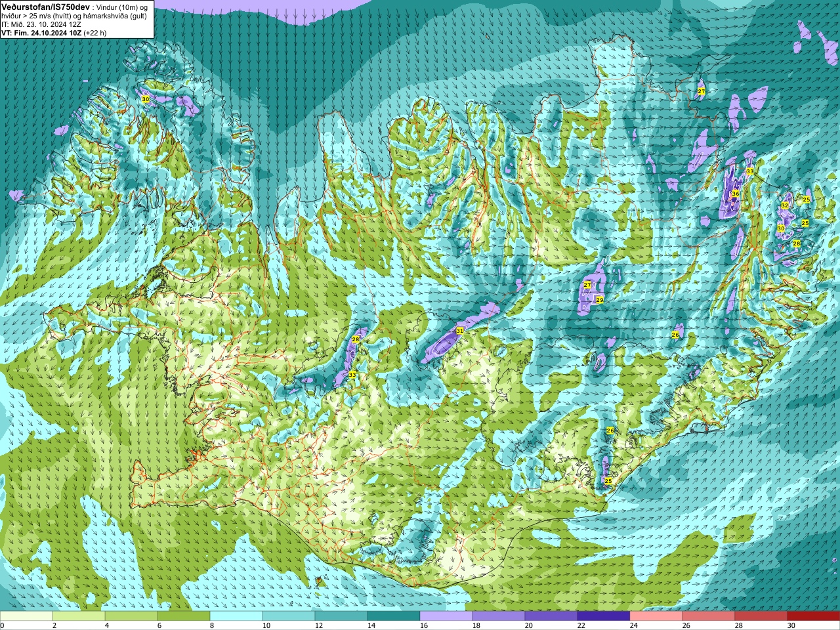Click the 22–24 dark indigo legend swatch
This screenshot has height=630, width=840.
pyautogui.click(x=604, y=616)
